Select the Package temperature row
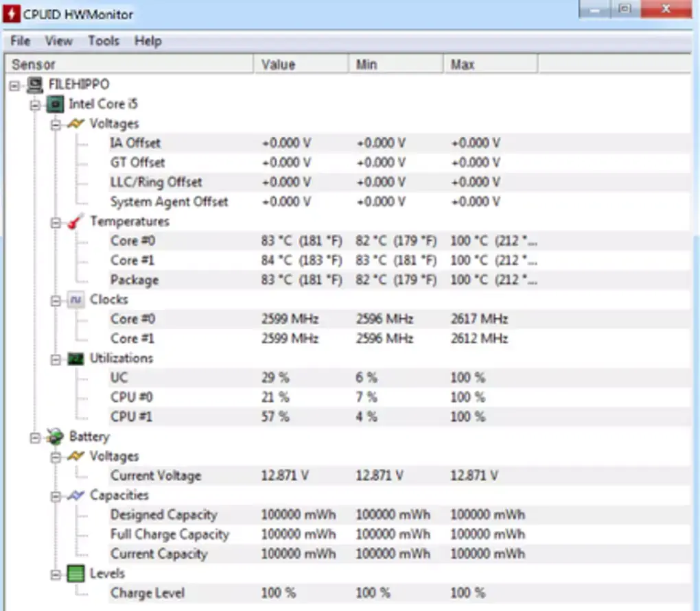The width and height of the screenshot is (700, 611). coord(399,280)
